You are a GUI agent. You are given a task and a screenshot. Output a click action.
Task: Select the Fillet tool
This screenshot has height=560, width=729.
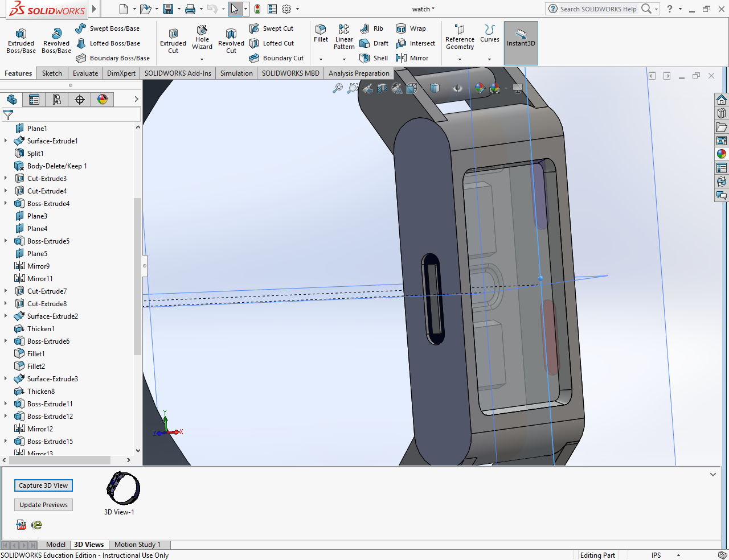tap(321, 33)
